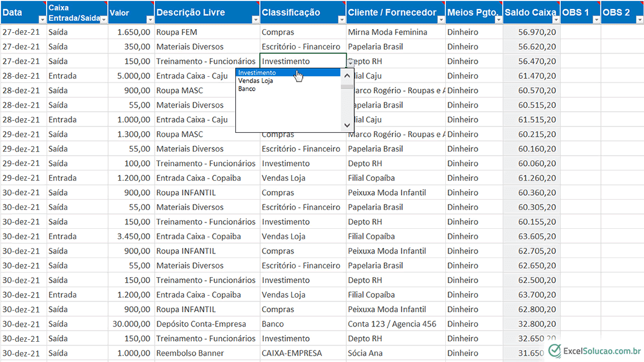Click the Depósito Conta-Empresa cell
The width and height of the screenshot is (644, 362).
click(207, 324)
